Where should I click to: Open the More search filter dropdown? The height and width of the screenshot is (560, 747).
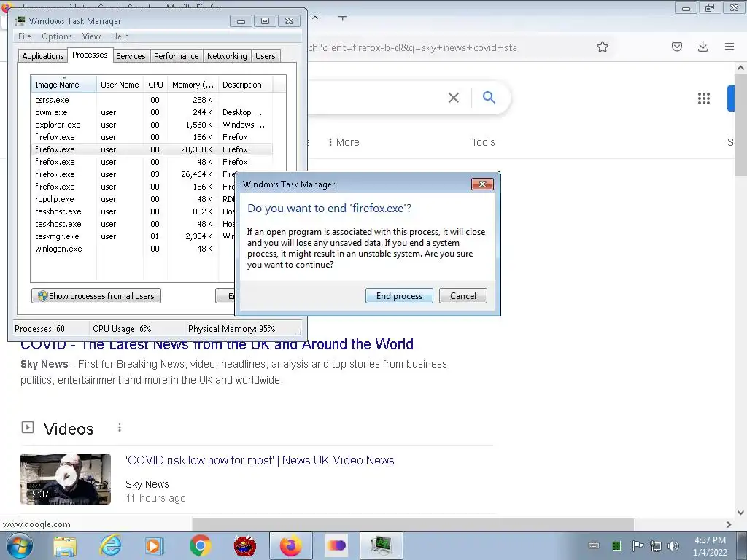(344, 142)
